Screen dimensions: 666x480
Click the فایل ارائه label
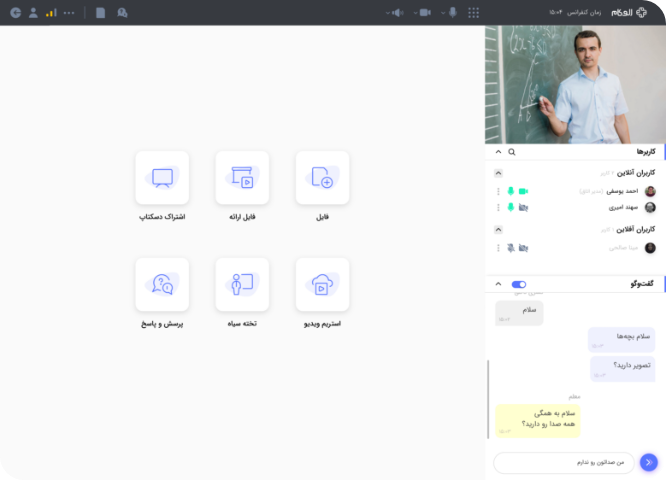pos(242,217)
